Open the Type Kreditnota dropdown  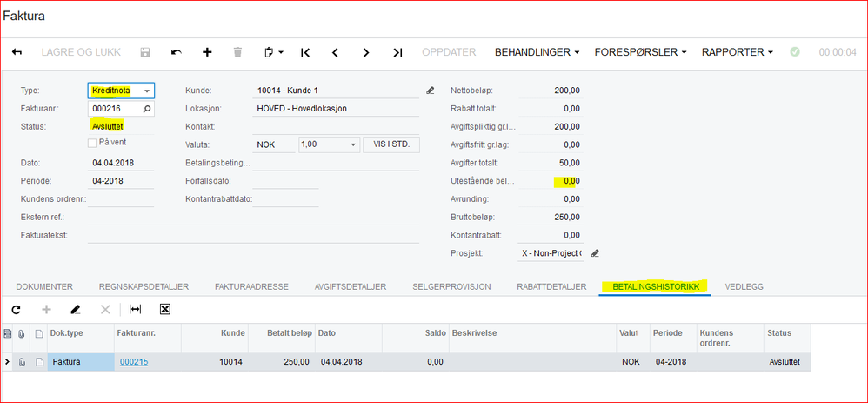(x=147, y=91)
